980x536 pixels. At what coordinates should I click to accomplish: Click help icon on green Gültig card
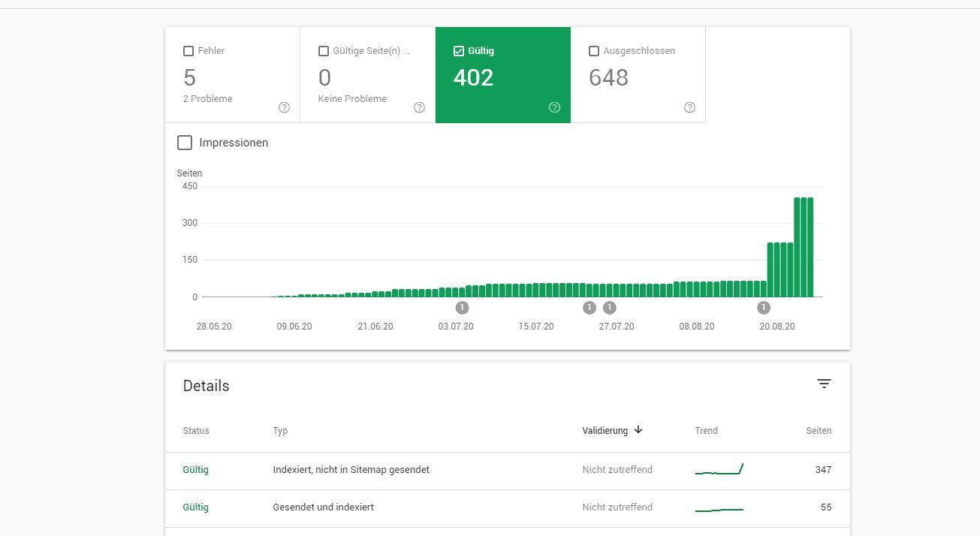[554, 107]
